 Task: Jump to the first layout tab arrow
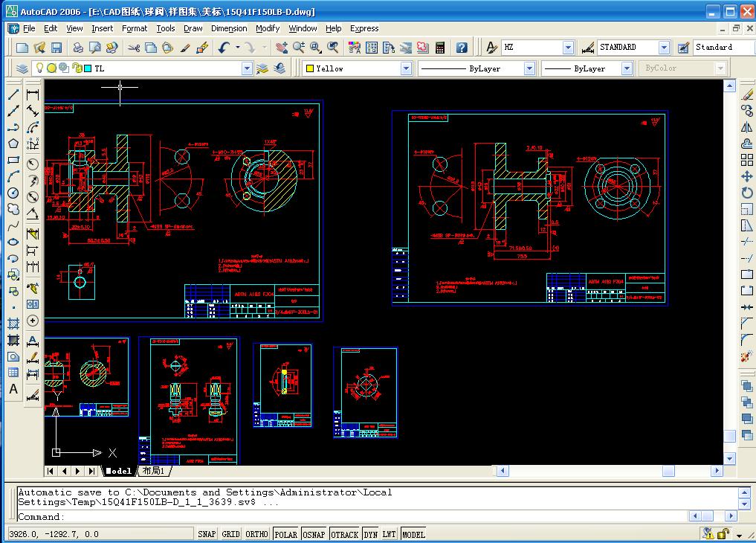[50, 471]
